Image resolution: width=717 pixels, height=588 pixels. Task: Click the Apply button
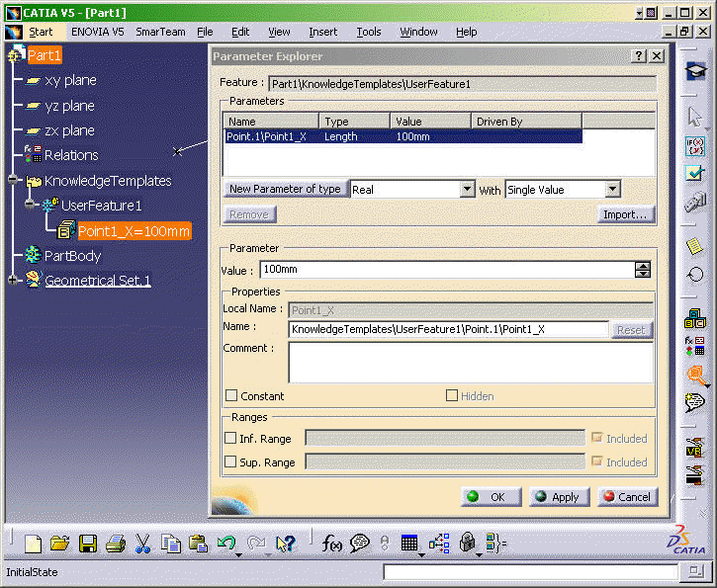pyautogui.click(x=559, y=497)
